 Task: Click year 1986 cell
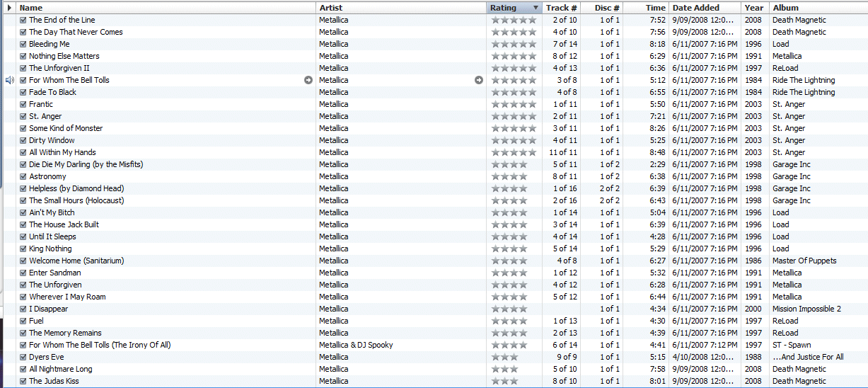753,261
